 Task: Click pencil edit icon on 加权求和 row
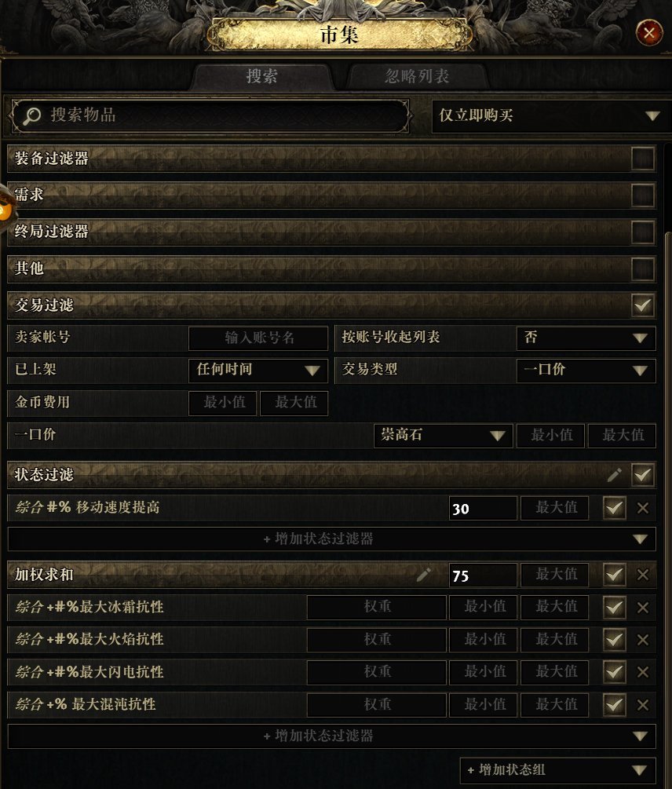[423, 574]
